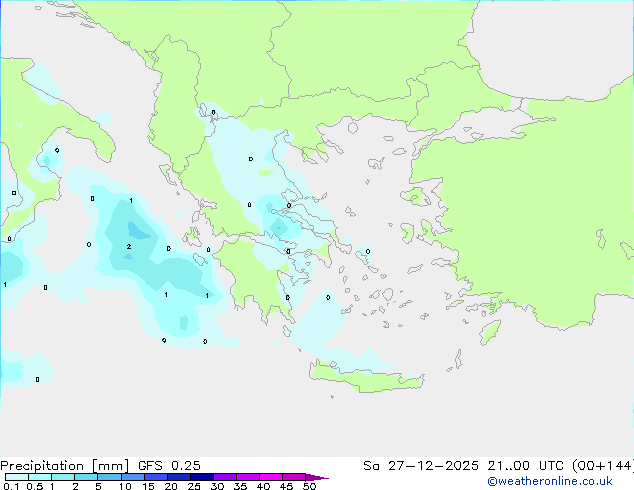Click the "30" legend tick label
The width and height of the screenshot is (634, 490).
[x=217, y=486]
